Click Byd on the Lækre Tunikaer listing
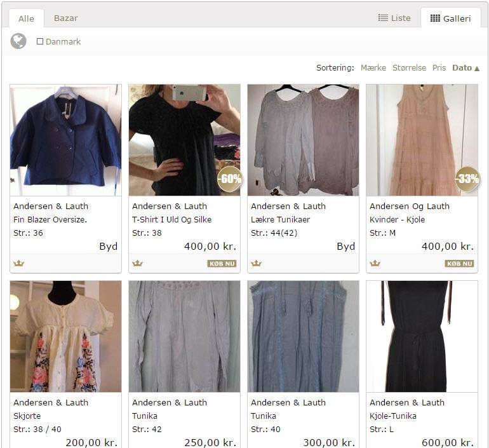 click(x=346, y=247)
